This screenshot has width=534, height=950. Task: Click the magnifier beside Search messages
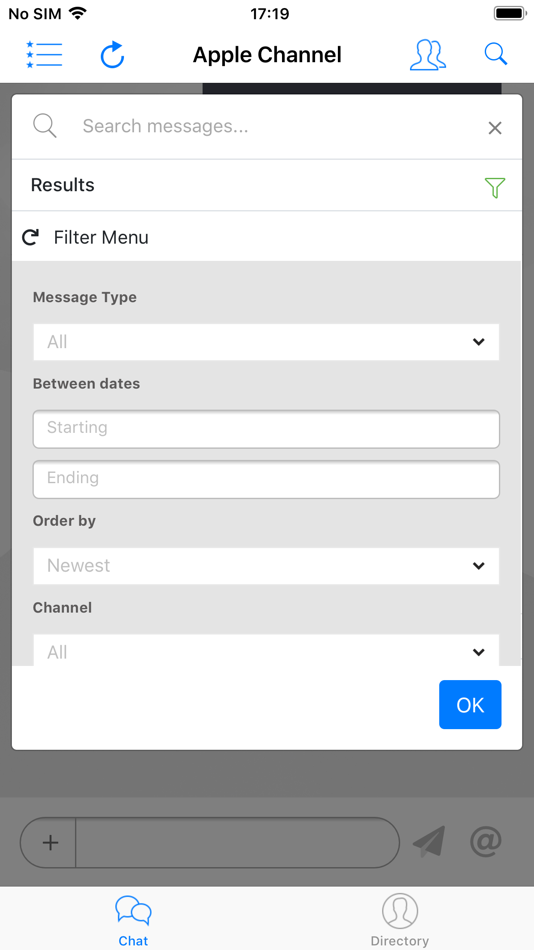pyautogui.click(x=44, y=126)
